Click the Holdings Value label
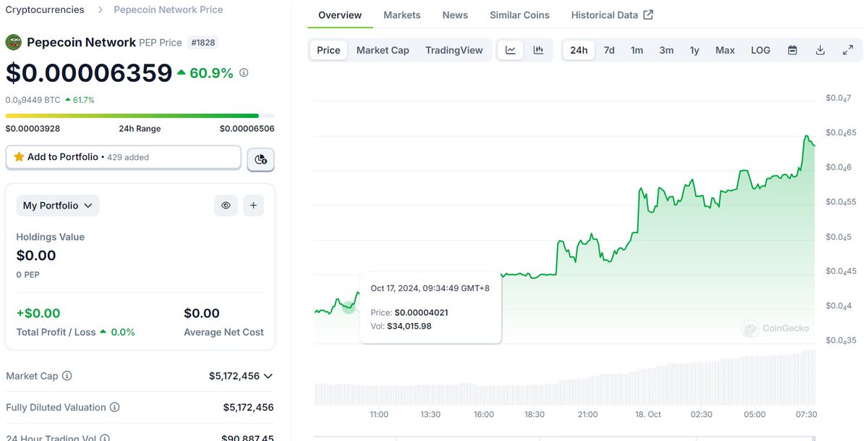 point(51,237)
